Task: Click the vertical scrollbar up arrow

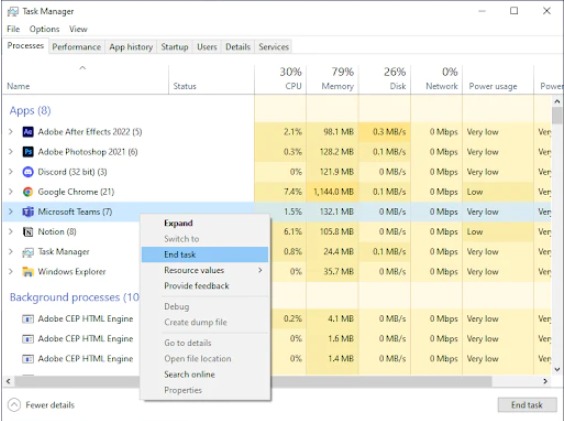Action: point(557,101)
